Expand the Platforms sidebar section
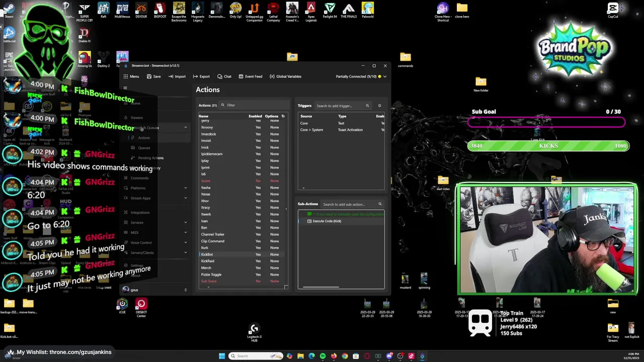Image resolution: width=644 pixels, height=362 pixels. pos(185,188)
